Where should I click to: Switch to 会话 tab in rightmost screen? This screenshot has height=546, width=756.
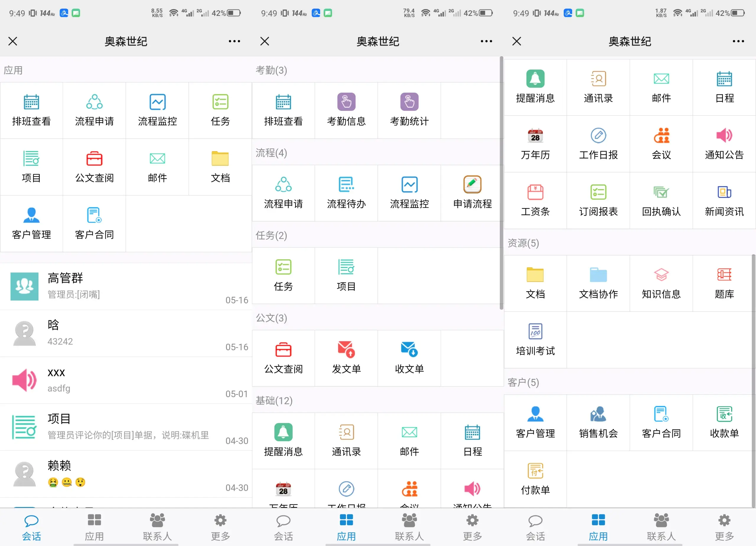(x=535, y=527)
